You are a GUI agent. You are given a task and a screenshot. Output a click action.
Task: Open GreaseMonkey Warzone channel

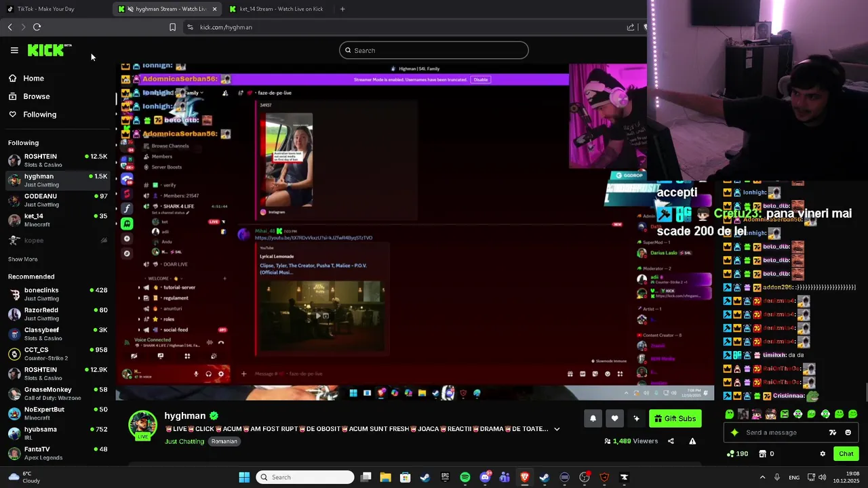click(x=58, y=393)
